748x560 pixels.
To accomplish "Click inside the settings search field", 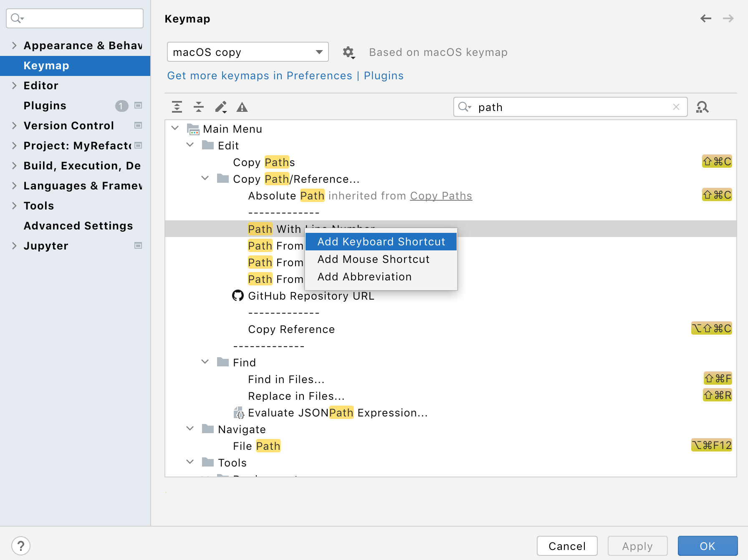I will click(74, 18).
